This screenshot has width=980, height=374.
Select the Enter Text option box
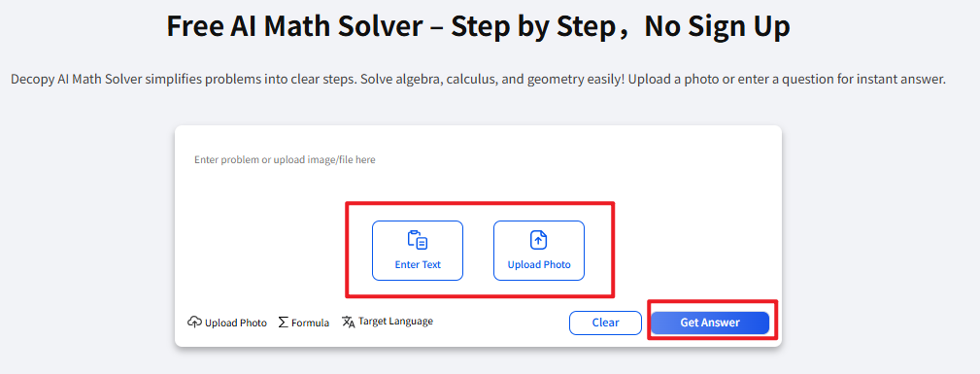click(x=418, y=251)
